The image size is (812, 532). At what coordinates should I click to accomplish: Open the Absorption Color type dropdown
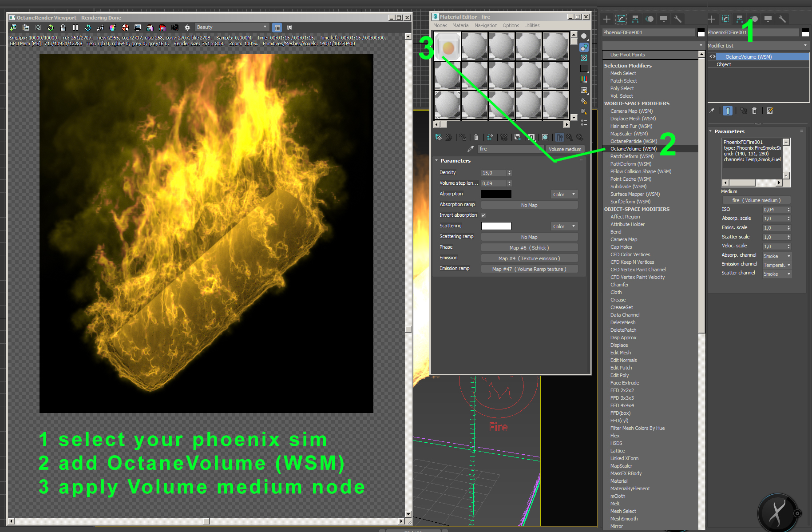[x=564, y=195]
